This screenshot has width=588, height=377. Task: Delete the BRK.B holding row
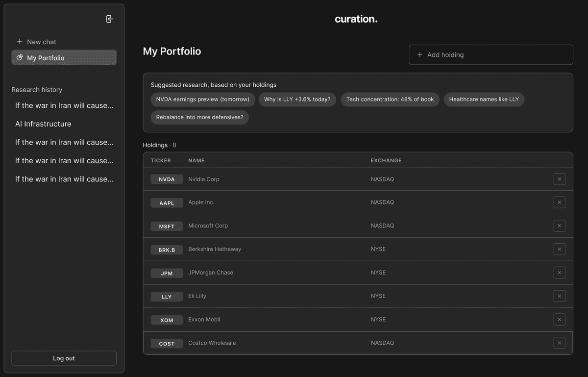559,249
